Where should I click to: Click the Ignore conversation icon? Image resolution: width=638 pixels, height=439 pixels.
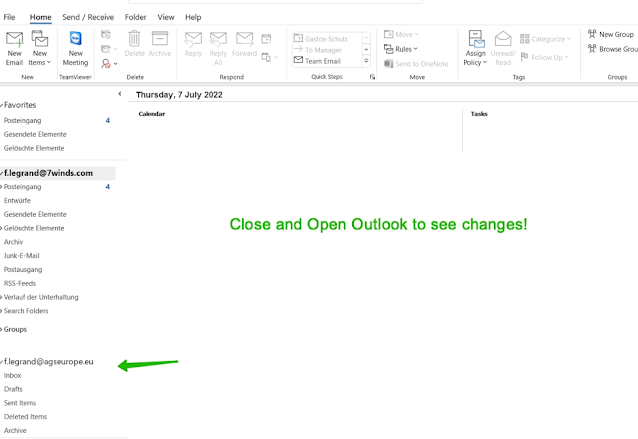tap(106, 35)
